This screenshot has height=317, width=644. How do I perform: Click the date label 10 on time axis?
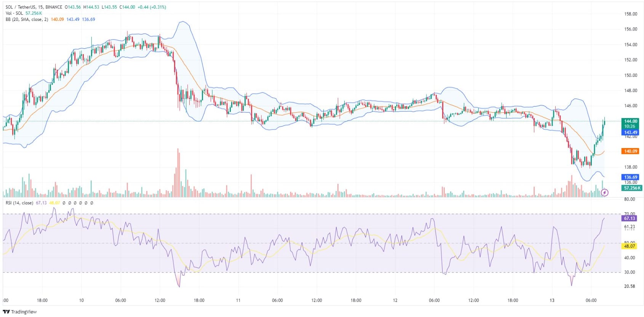(81, 300)
